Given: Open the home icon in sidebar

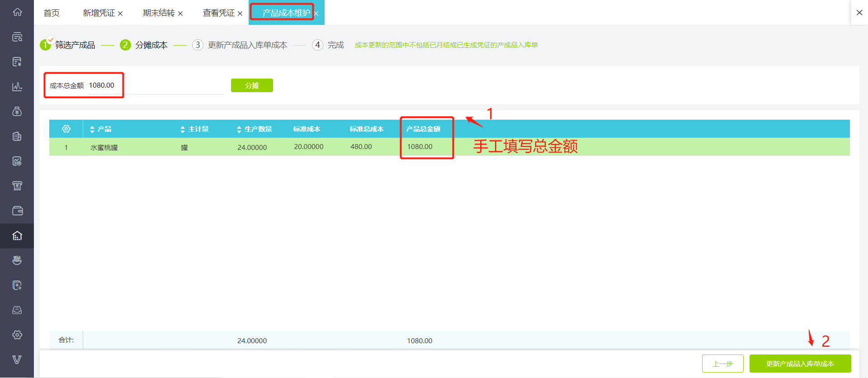Looking at the screenshot, I should 17,12.
